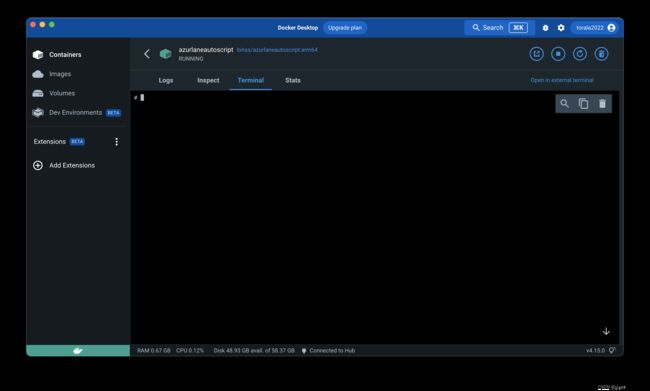This screenshot has width=650, height=391.
Task: Switch to the Logs tab
Action: point(166,80)
